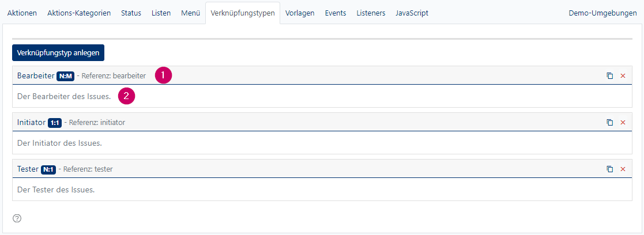Open the Events tab
The width and height of the screenshot is (644, 235).
336,13
